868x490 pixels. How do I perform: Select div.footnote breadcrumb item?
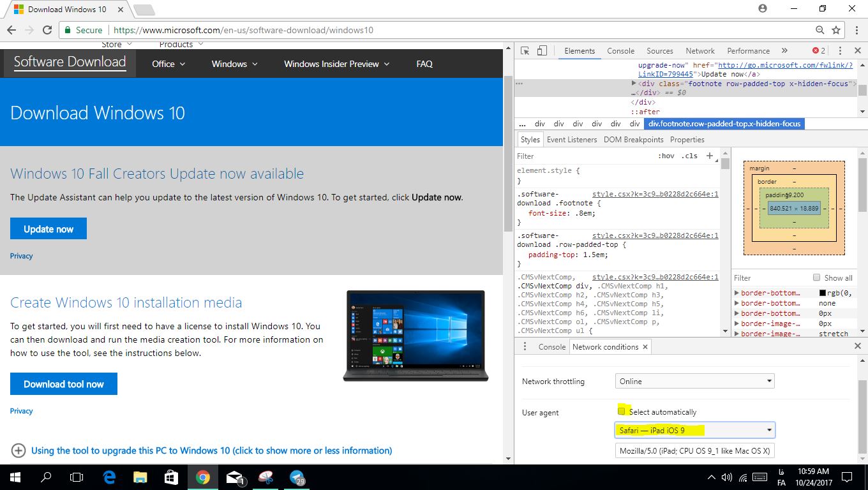tap(724, 124)
